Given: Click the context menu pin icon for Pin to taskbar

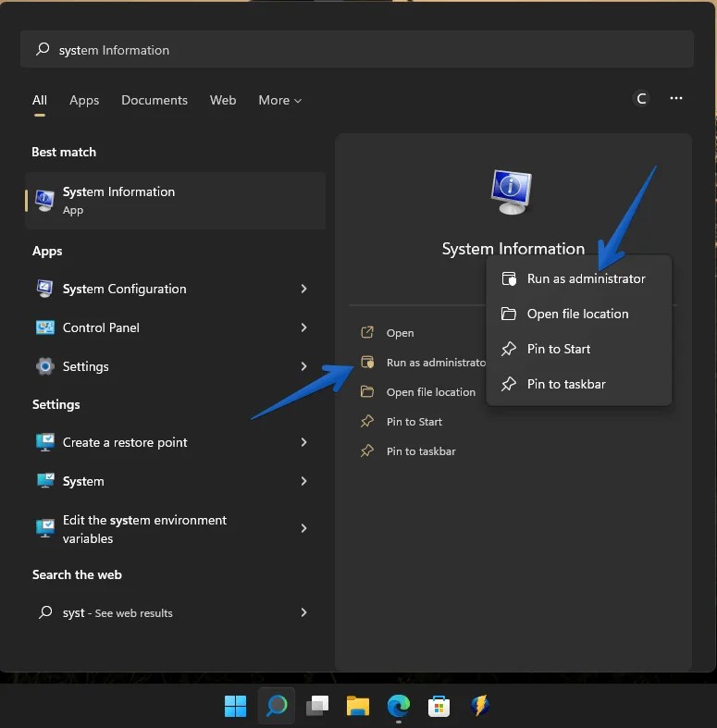Looking at the screenshot, I should (x=509, y=384).
